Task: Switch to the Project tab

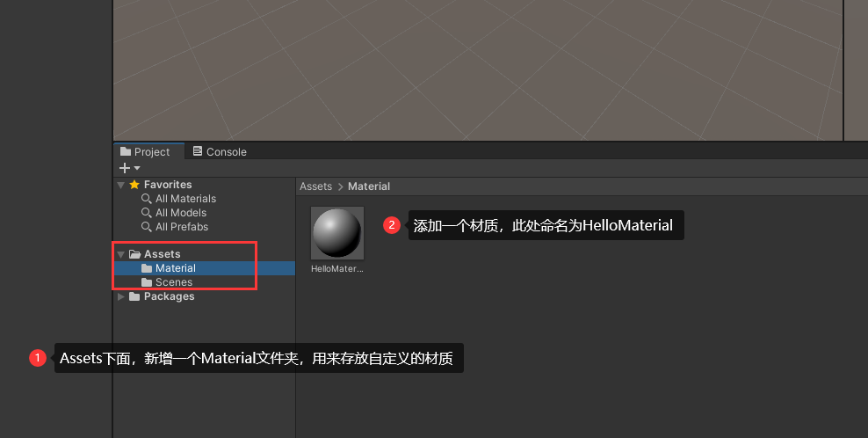Action: [x=148, y=151]
